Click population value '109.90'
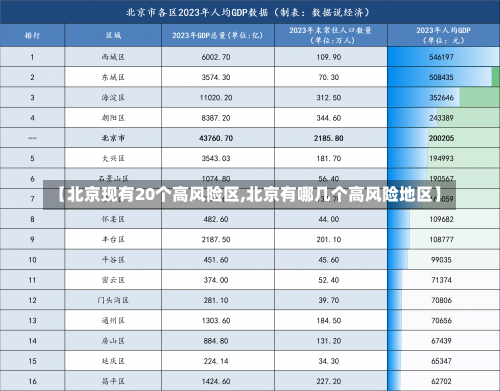The width and height of the screenshot is (500, 391). tap(329, 57)
